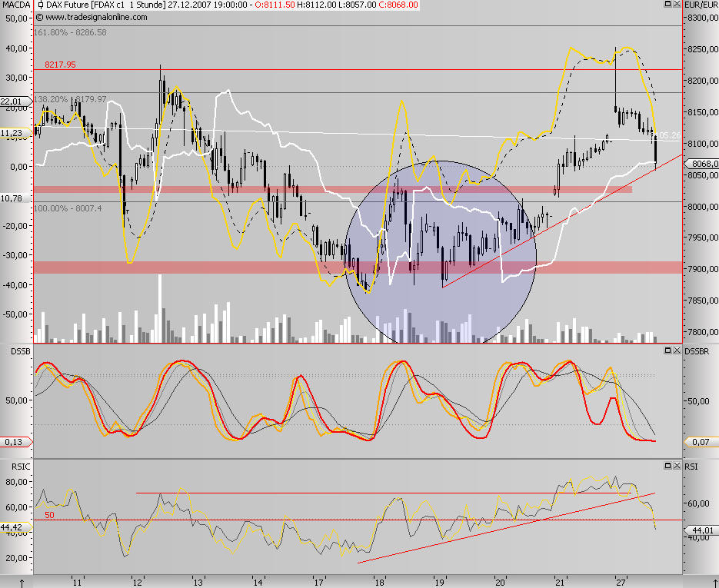The image size is (719, 588).
Task: Select date 14 on time axis
Action: (x=258, y=583)
